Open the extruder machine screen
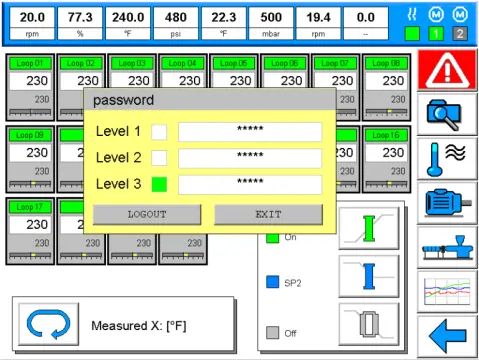Image resolution: width=479 pixels, height=360 pixels. [447, 247]
